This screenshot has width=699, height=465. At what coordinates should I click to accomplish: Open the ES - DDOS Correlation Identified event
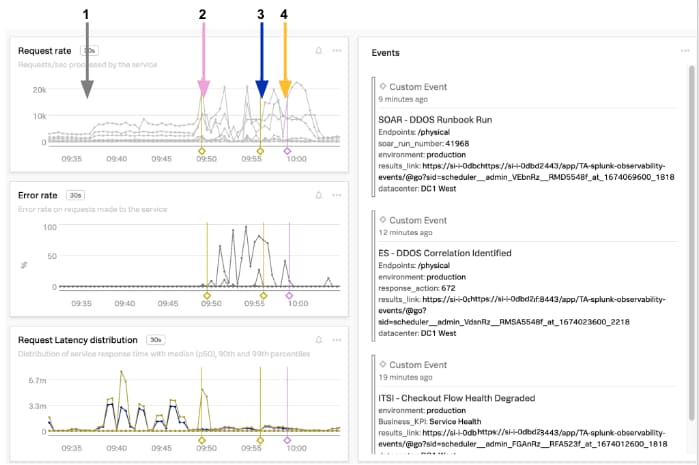click(x=445, y=253)
